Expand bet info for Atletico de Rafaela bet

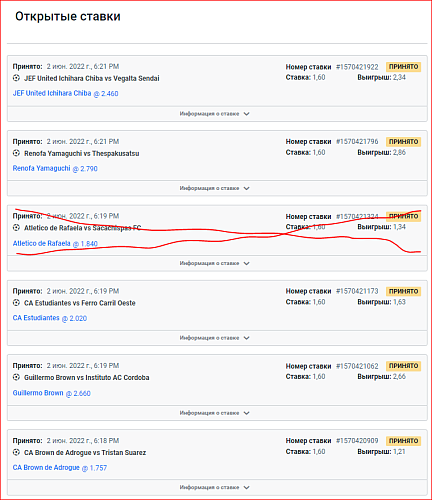coord(217,263)
